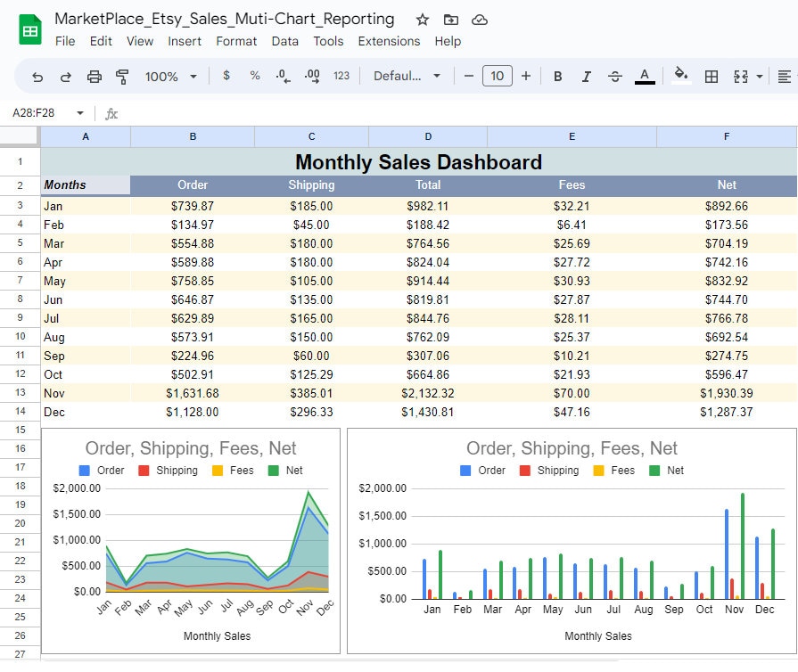Click the Move to folder button
This screenshot has width=798, height=672.
tap(450, 19)
